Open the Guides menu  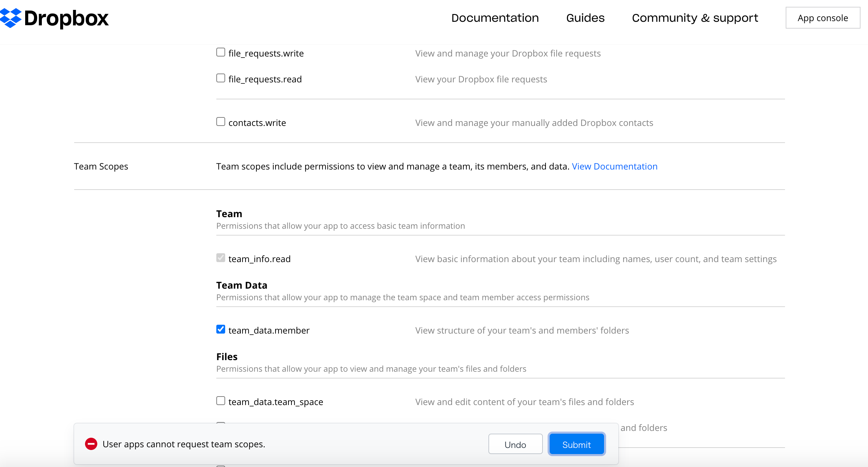585,18
